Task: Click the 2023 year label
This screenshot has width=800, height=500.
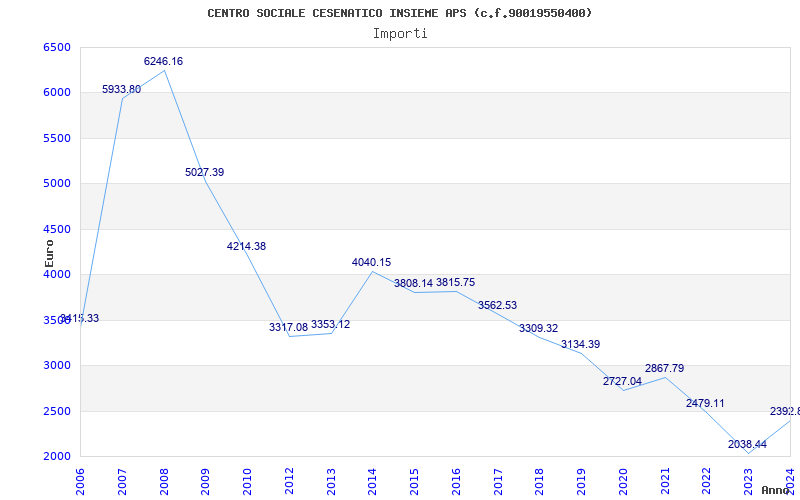Action: (748, 481)
